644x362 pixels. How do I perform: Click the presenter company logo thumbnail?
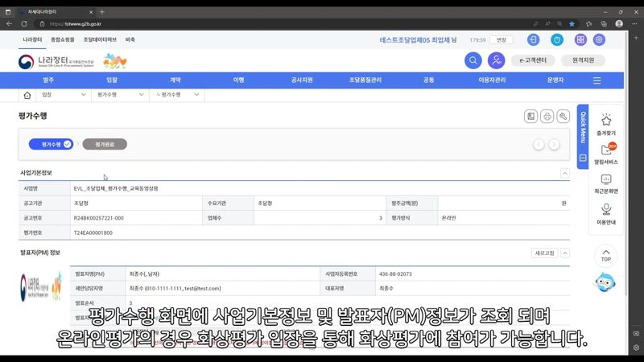(x=41, y=287)
